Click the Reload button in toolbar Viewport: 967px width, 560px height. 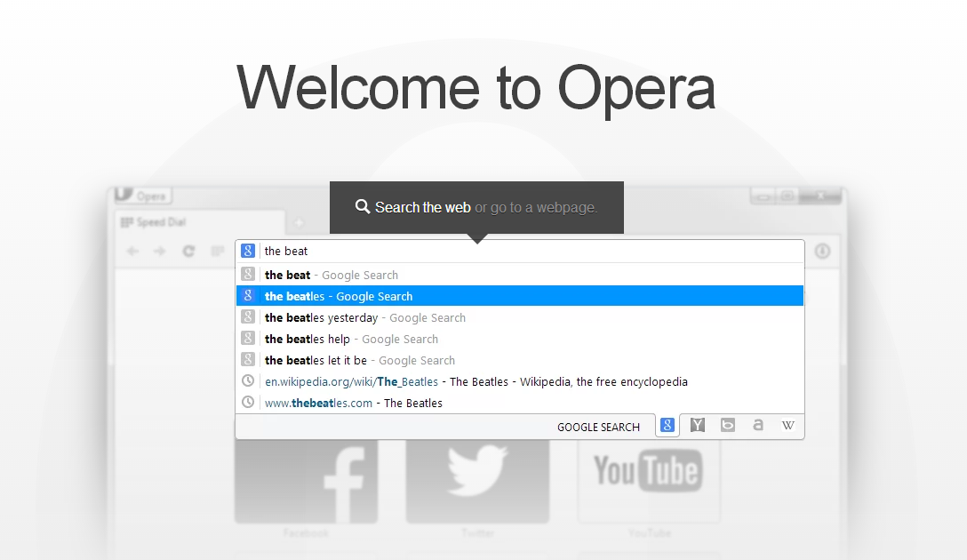point(188,251)
